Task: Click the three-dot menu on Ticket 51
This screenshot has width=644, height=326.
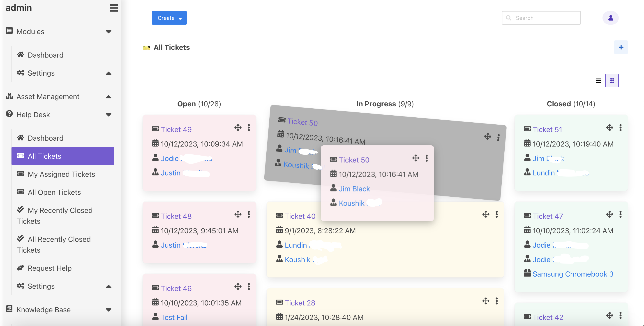Action: coord(620,128)
